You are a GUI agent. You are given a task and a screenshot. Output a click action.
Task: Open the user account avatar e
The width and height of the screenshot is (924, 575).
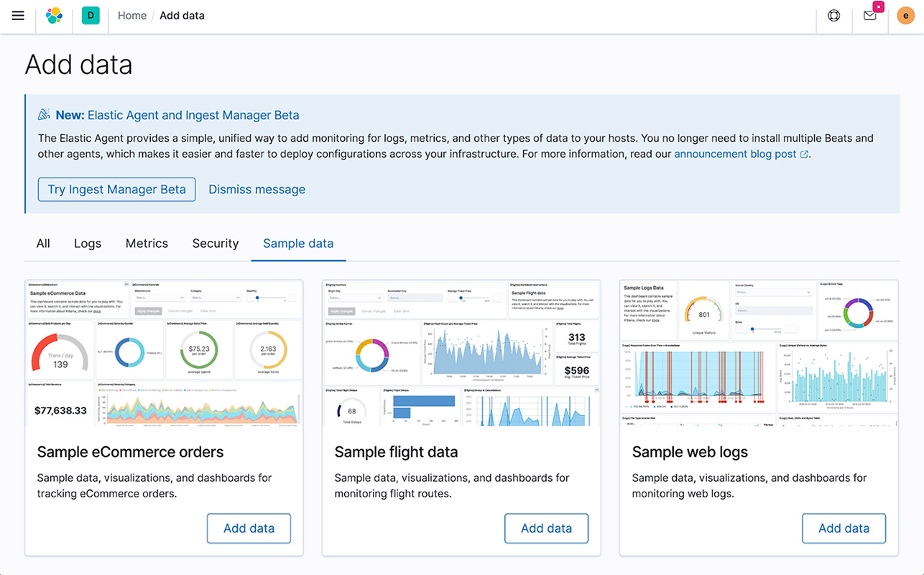[905, 15]
